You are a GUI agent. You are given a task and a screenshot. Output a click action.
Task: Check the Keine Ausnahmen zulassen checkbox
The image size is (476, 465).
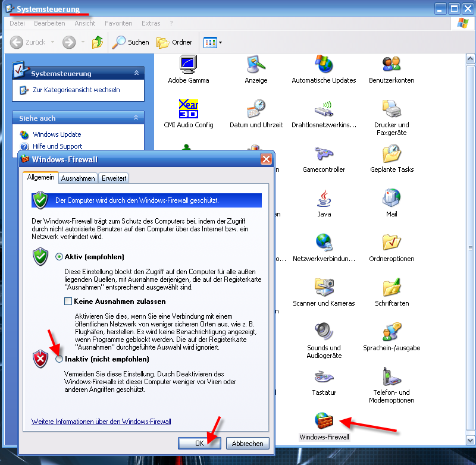tap(68, 301)
